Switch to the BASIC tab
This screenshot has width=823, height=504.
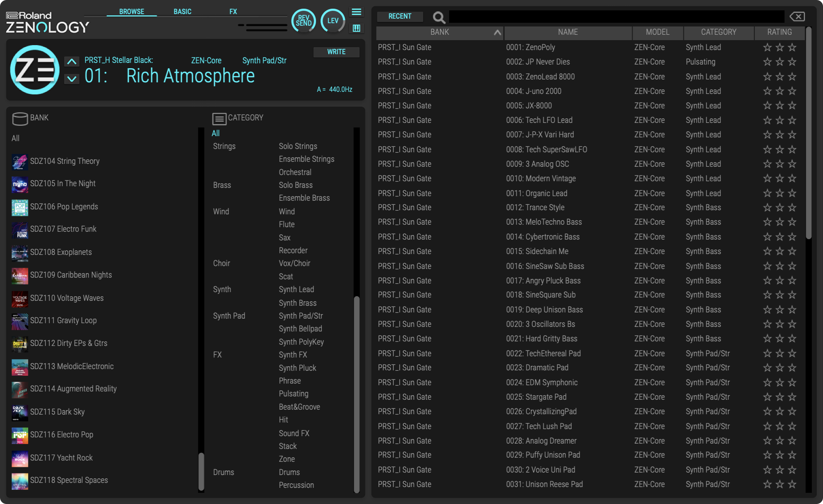183,12
